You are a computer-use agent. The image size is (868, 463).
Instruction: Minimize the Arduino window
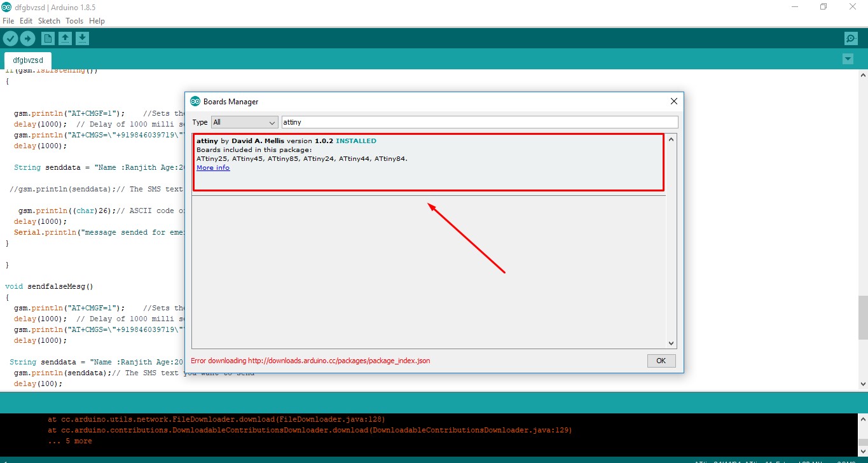pos(794,6)
